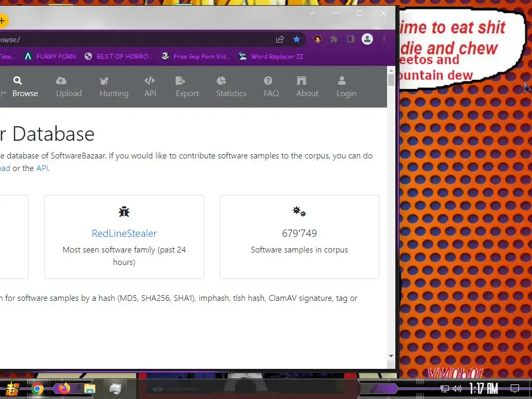The height and width of the screenshot is (399, 532).
Task: Click the vertical scrollbar thumb
Action: (391, 80)
